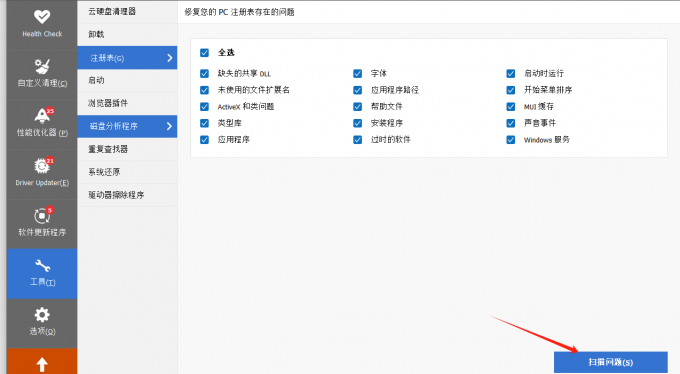Uncheck 开始菜单排序 checkbox
This screenshot has height=374, width=680.
click(511, 90)
